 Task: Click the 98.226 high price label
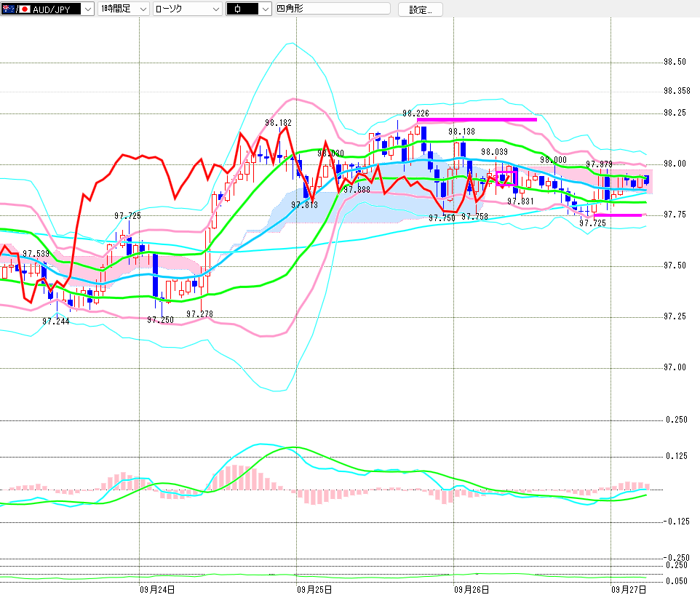[x=415, y=113]
